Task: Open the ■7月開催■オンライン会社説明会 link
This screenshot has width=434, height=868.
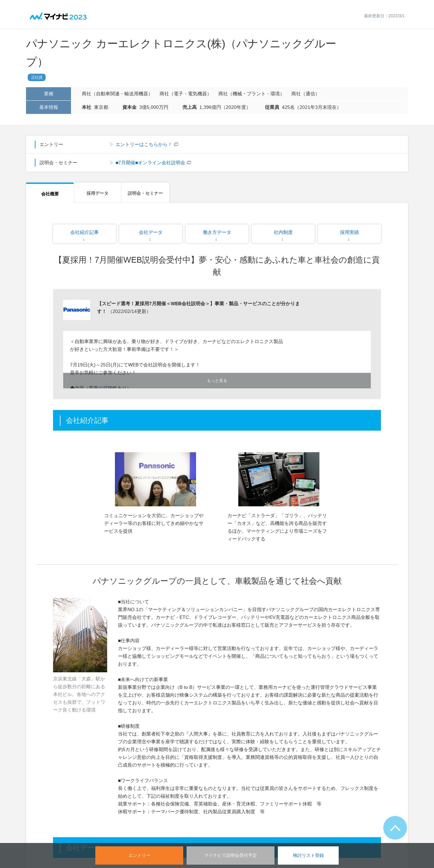Action: 150,163
